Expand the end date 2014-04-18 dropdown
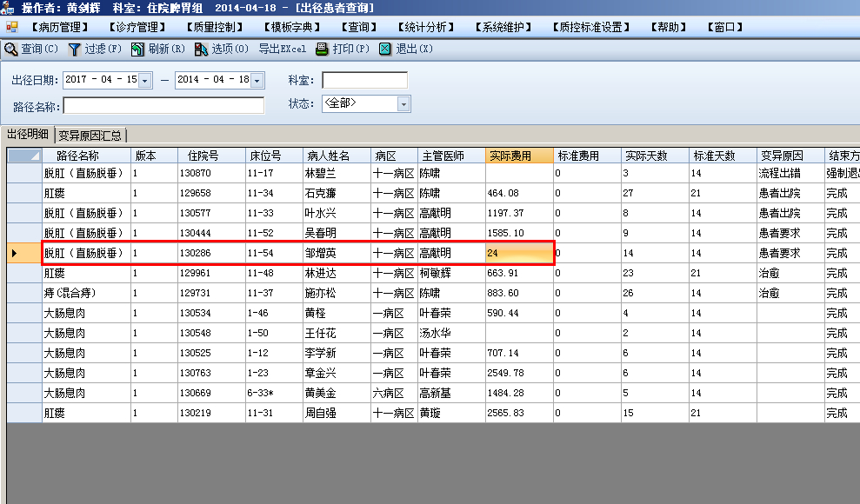 [257, 81]
